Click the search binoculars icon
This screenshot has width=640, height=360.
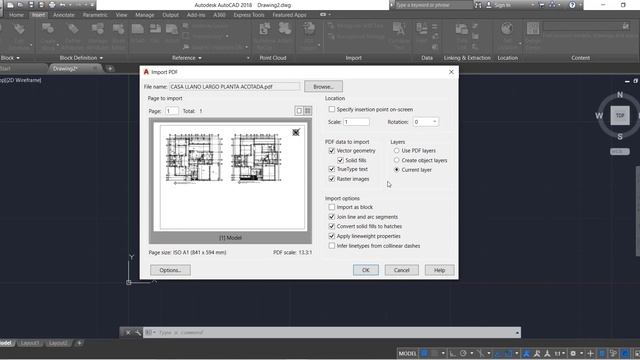[x=478, y=5]
